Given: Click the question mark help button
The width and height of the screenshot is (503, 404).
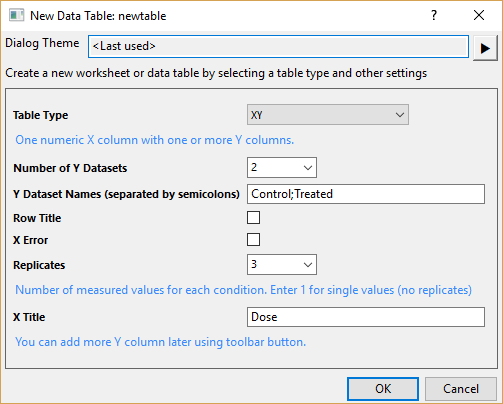Looking at the screenshot, I should pos(434,15).
